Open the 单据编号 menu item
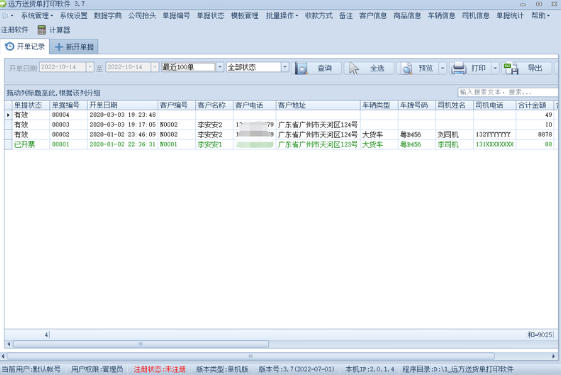Screen dimensions: 561x375 (x=176, y=15)
